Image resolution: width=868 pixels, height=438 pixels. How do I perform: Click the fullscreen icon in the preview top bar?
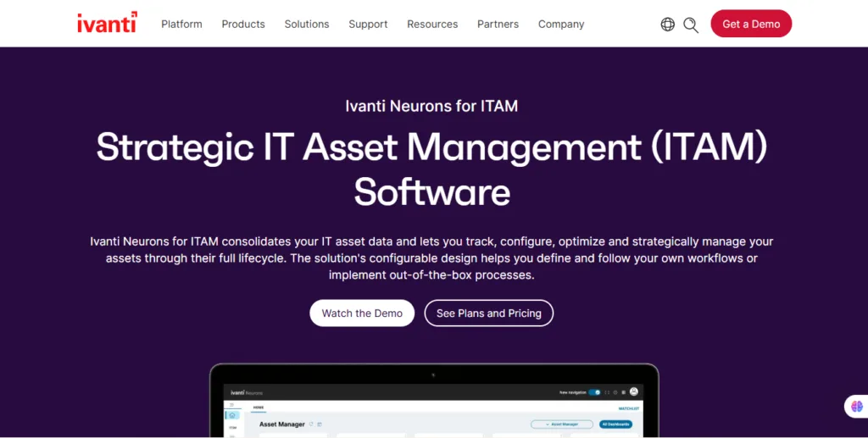click(607, 392)
